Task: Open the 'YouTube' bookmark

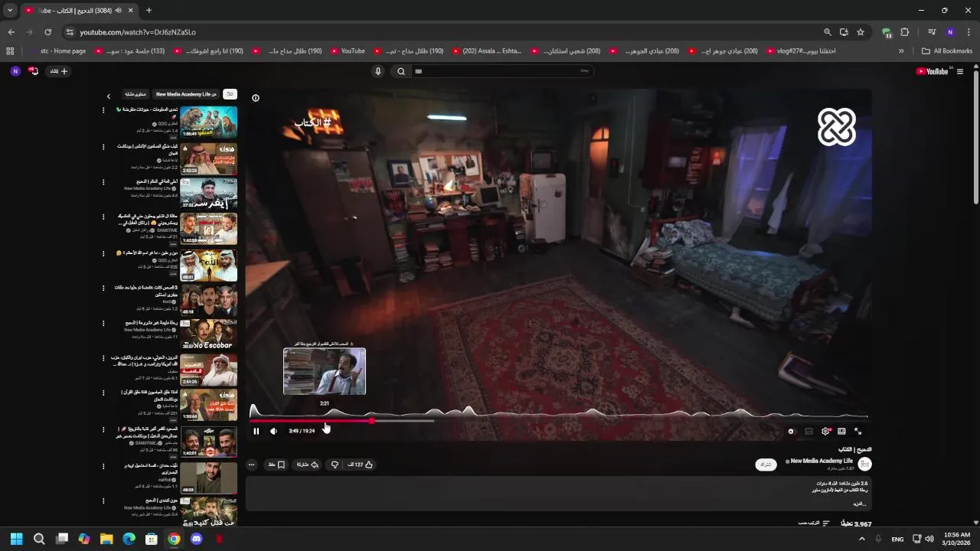Action: 348,51
